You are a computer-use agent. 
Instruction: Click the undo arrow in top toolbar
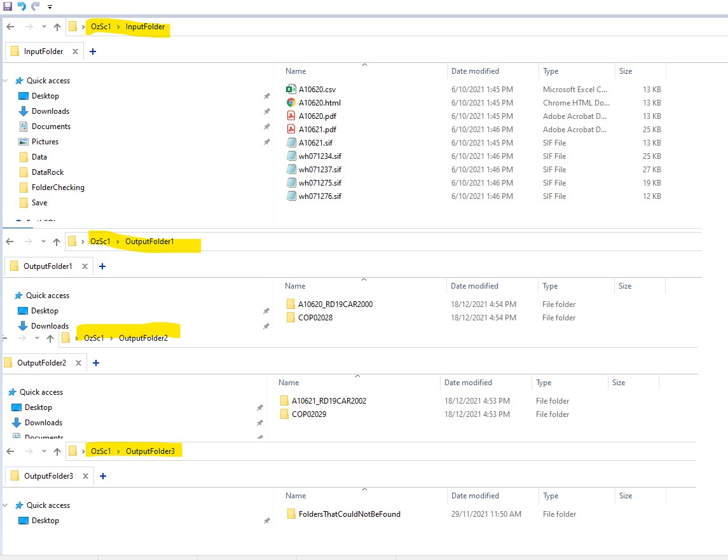click(x=22, y=6)
